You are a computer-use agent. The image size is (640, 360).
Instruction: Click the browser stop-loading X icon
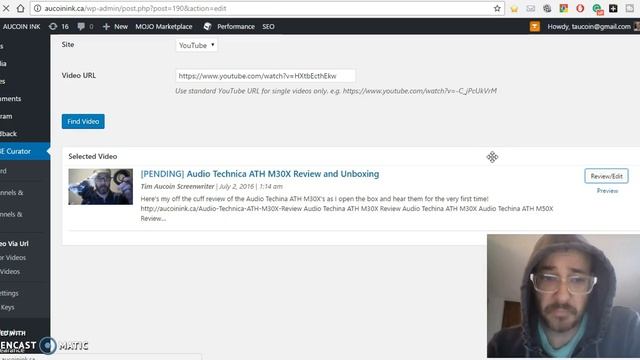pos(6,8)
